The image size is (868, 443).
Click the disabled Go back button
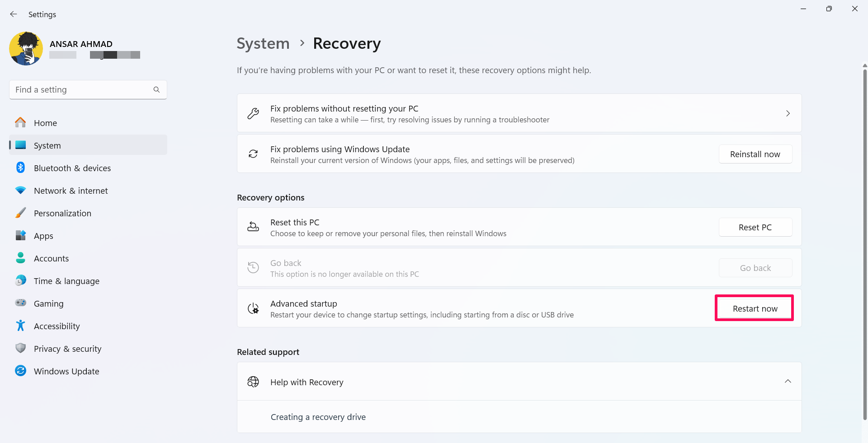click(x=755, y=268)
